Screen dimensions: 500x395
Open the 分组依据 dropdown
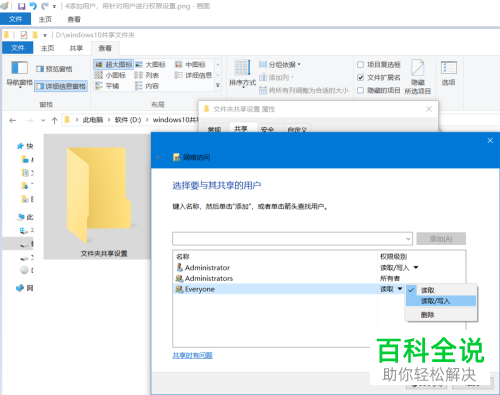(x=280, y=64)
